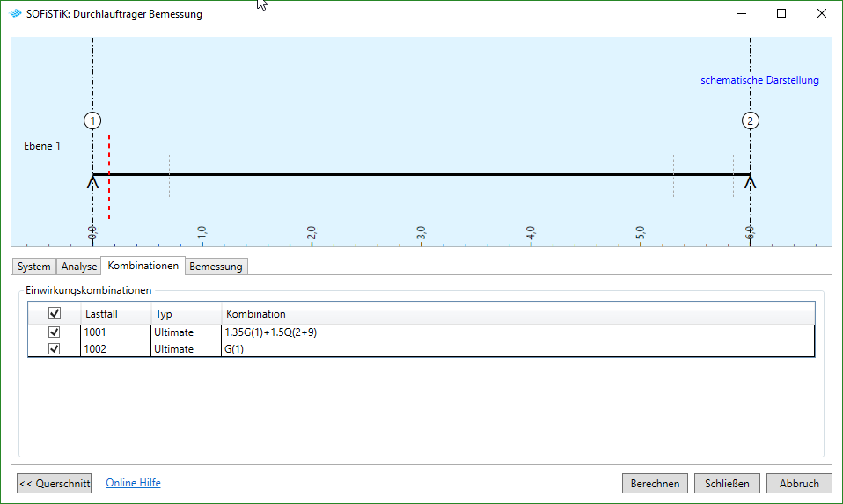Select axis marker circle 2
This screenshot has height=504, width=843.
pos(750,121)
